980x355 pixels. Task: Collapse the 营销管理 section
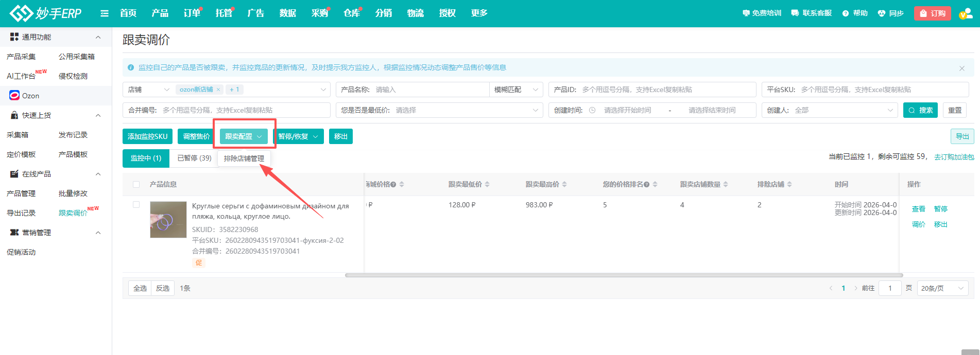pyautogui.click(x=98, y=233)
